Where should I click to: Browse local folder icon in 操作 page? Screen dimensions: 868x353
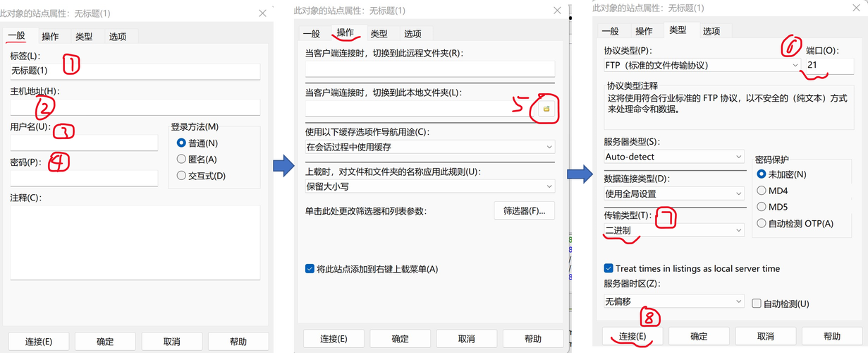546,109
